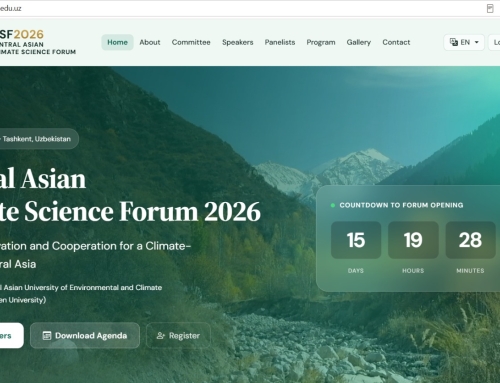Click the Register button
Image resolution: width=500 pixels, height=383 pixels.
(x=178, y=335)
